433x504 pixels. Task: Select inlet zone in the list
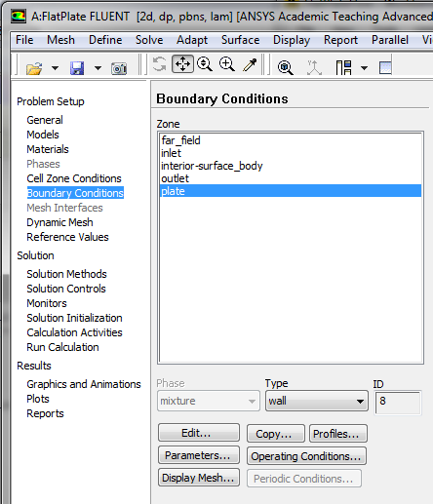tap(291, 153)
